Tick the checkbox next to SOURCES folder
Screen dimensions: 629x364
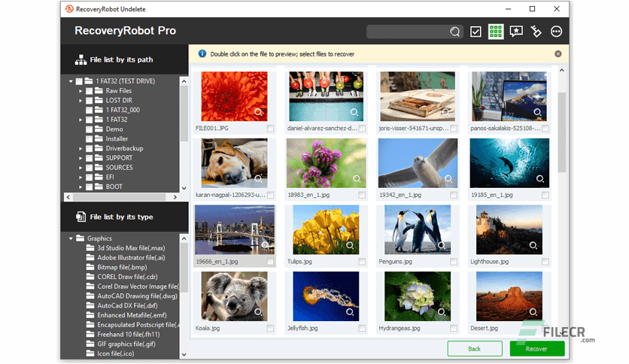click(x=89, y=168)
